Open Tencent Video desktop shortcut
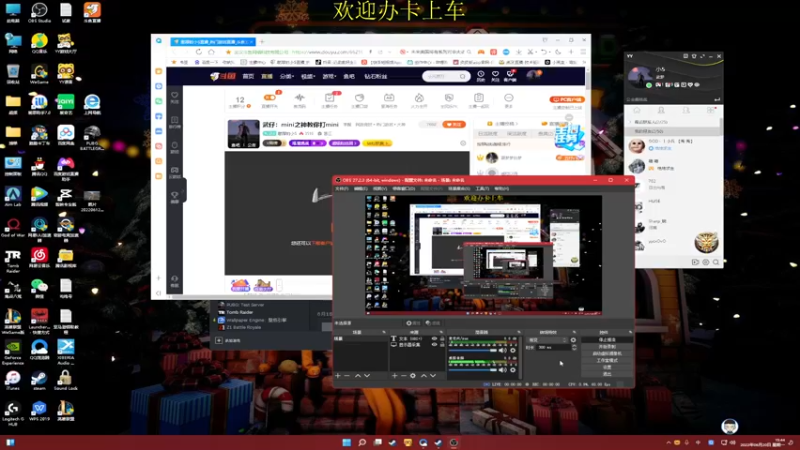Viewport: 800px width, 450px height. tap(39, 196)
